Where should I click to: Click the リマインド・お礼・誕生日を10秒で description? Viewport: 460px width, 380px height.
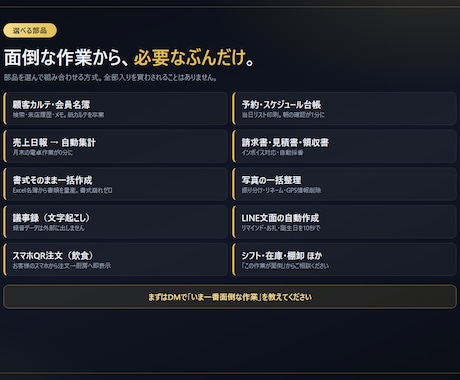click(281, 228)
